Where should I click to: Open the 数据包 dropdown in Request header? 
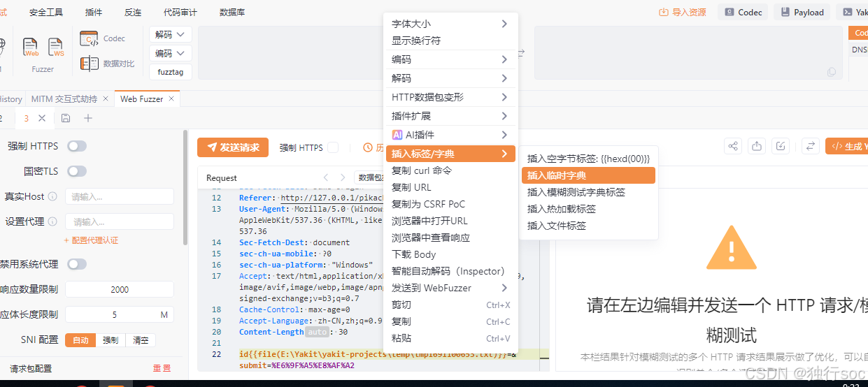tap(370, 177)
